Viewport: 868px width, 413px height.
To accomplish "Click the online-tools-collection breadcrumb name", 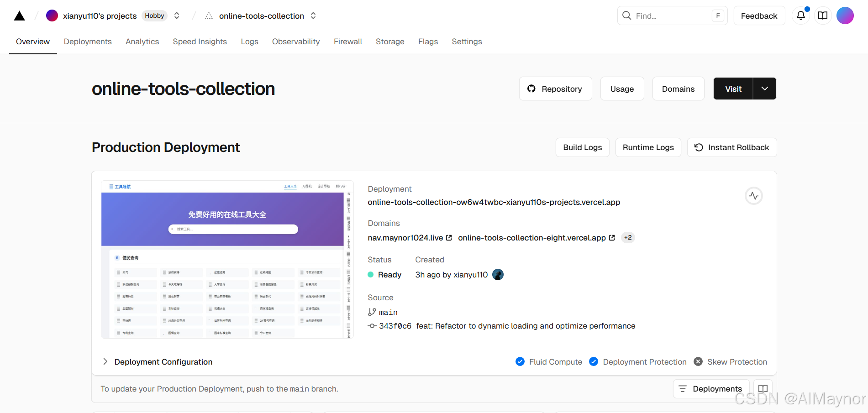I will click(262, 16).
